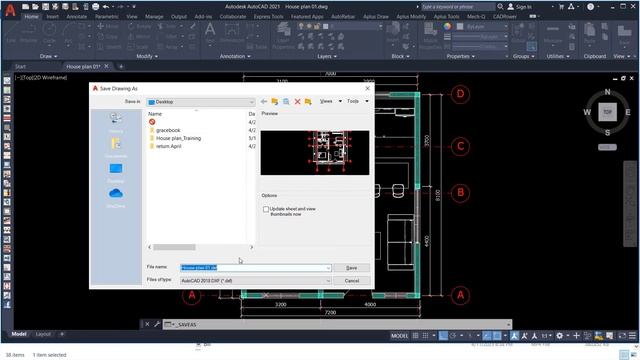This screenshot has width=640, height=360.
Task: Open Save in Desktop location dropdown
Action: coord(201,102)
